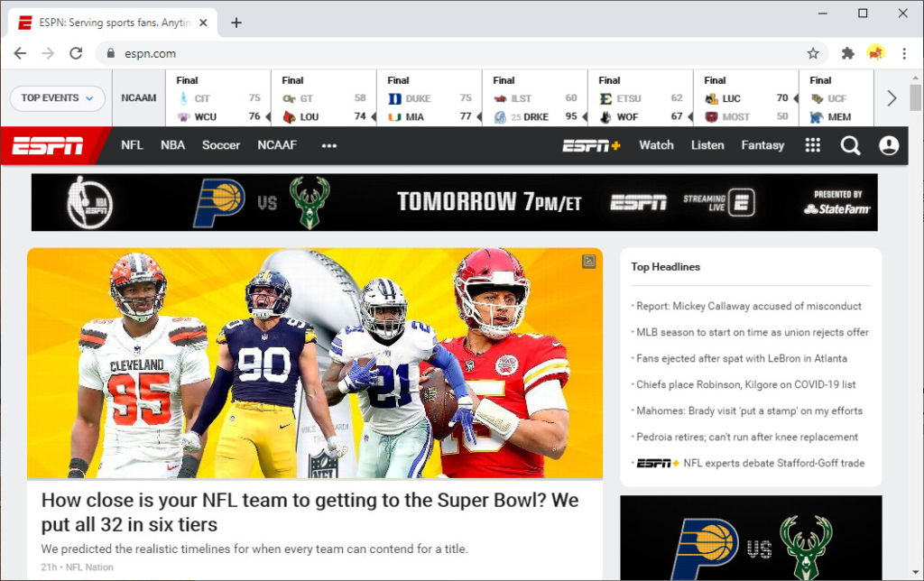
Task: Open Chrome profile avatar
Action: [875, 53]
